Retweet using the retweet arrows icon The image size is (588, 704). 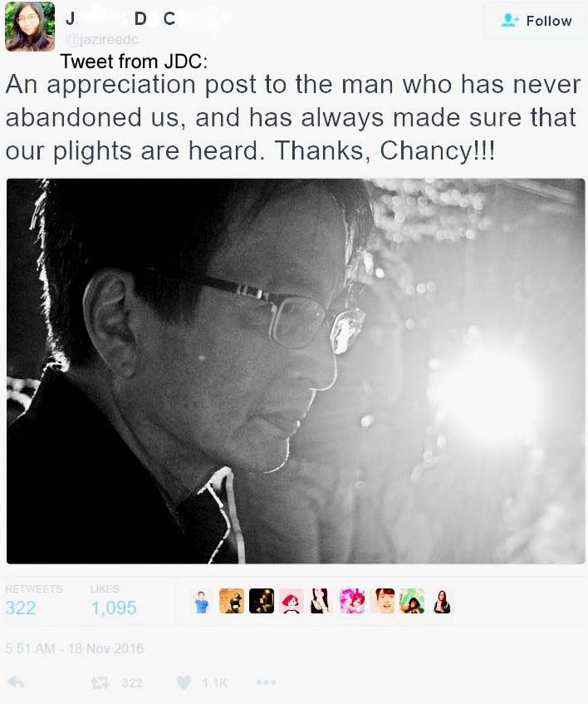tap(100, 683)
